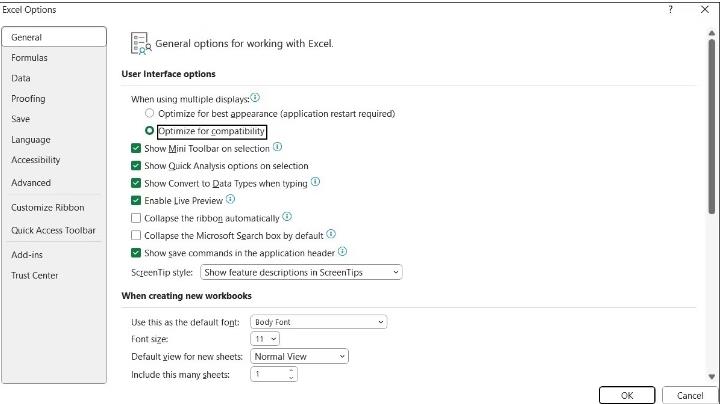Click info icon beside Enable Live Preview
Viewport: 720px width, 404px height.
(x=231, y=199)
